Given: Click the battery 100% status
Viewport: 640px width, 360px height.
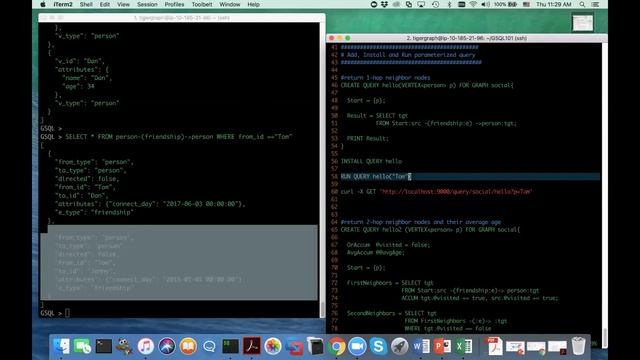Looking at the screenshot, I should (x=505, y=4).
